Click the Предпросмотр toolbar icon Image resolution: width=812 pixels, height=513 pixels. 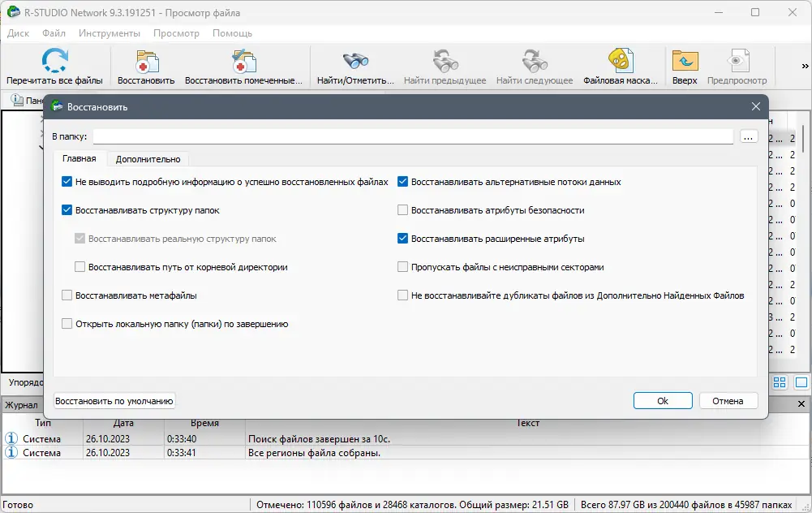[x=737, y=61]
